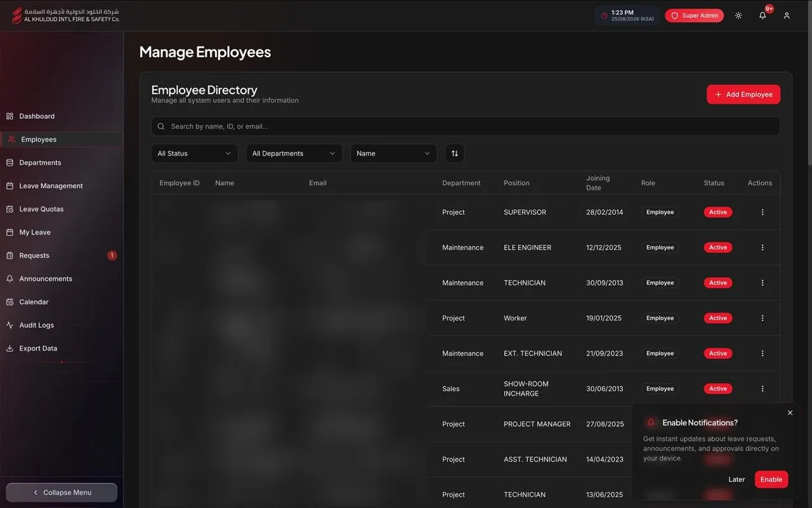Click the Active status for SUPERVISOR
Viewport: 812px width, 508px height.
tap(718, 212)
